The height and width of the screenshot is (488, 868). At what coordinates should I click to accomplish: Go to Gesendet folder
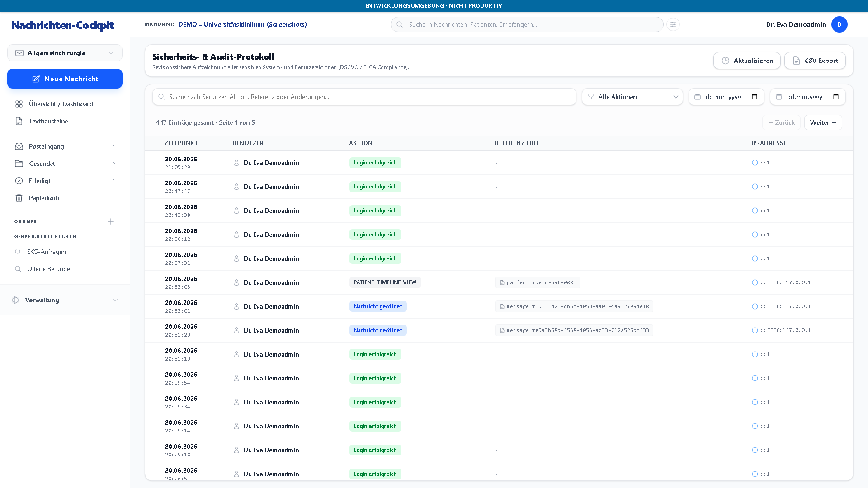pos(65,164)
